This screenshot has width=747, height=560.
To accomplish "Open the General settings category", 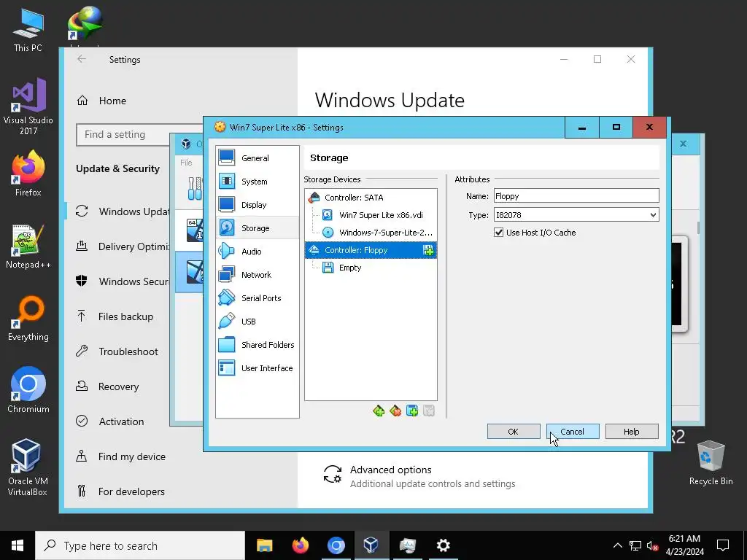I will 258,158.
